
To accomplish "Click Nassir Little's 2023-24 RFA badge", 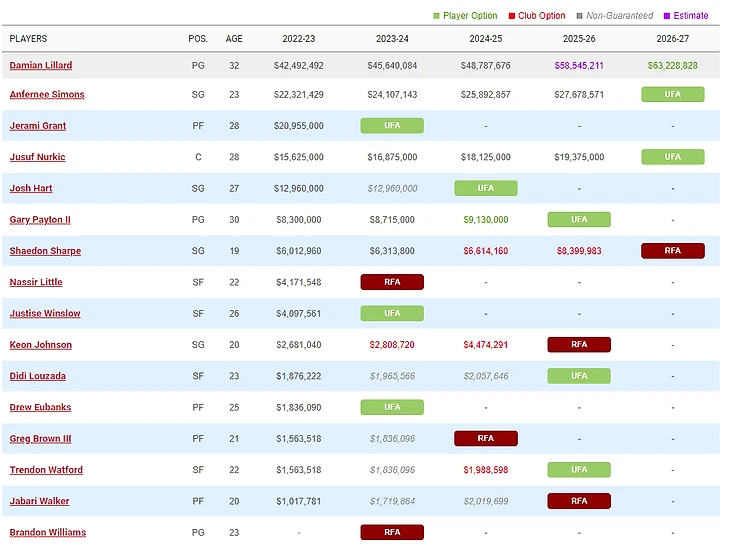I will point(392,282).
